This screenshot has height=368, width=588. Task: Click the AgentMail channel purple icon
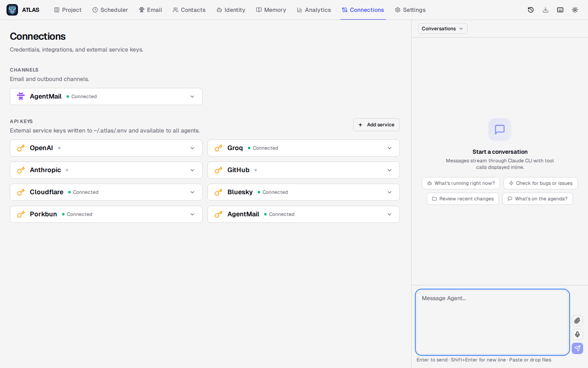tap(21, 96)
